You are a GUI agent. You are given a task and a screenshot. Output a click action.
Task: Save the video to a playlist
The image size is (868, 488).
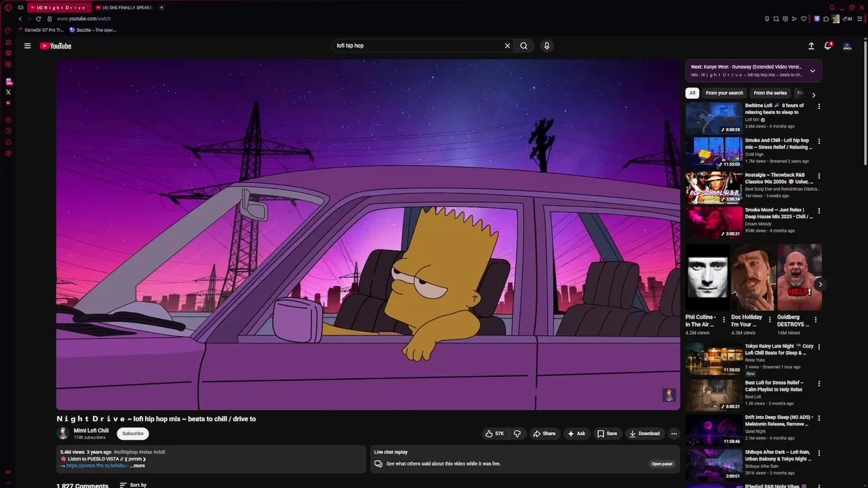tap(607, 434)
